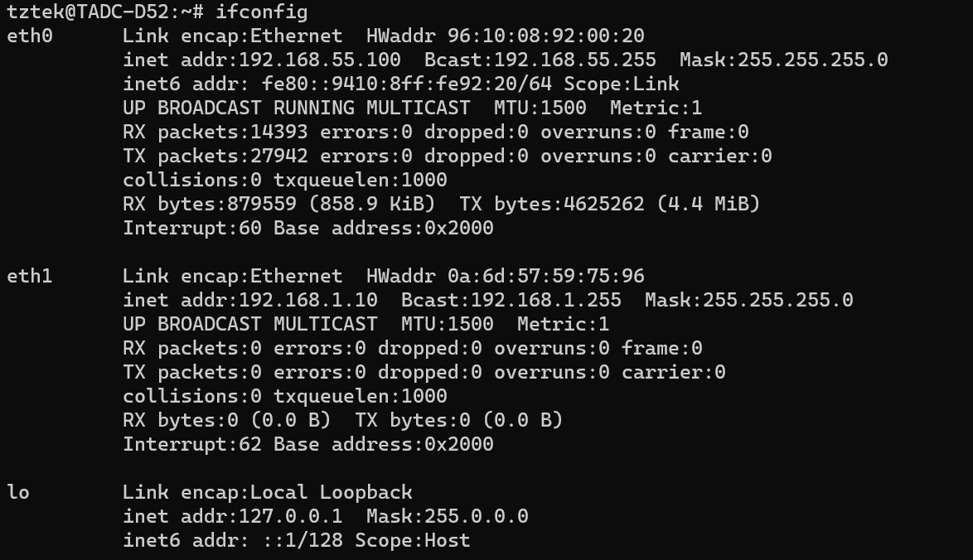Click the TX bytes value 4625262
The image size is (973, 560).
point(609,204)
